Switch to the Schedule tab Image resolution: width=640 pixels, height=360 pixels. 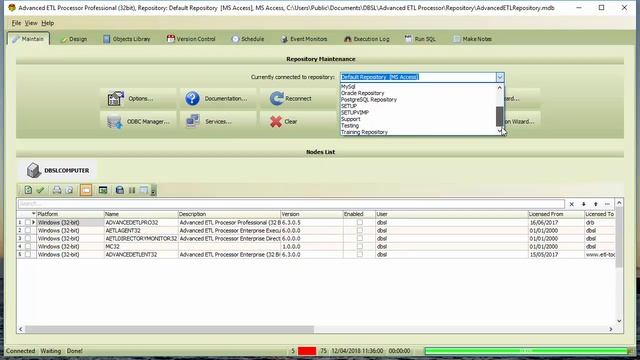[x=248, y=39]
